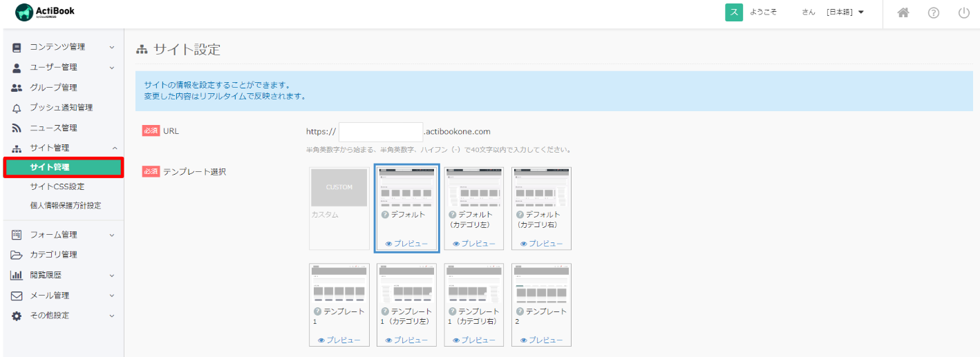Select デフォルト（カテゴリ右） template thumbnail

[x=542, y=187]
